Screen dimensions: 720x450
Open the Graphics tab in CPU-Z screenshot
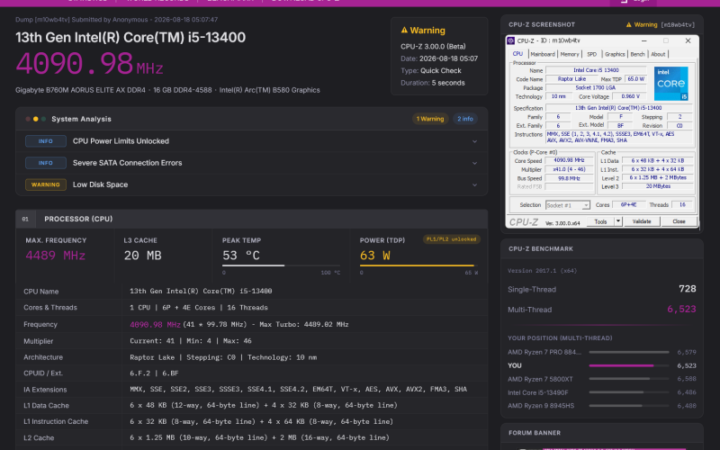tap(614, 54)
